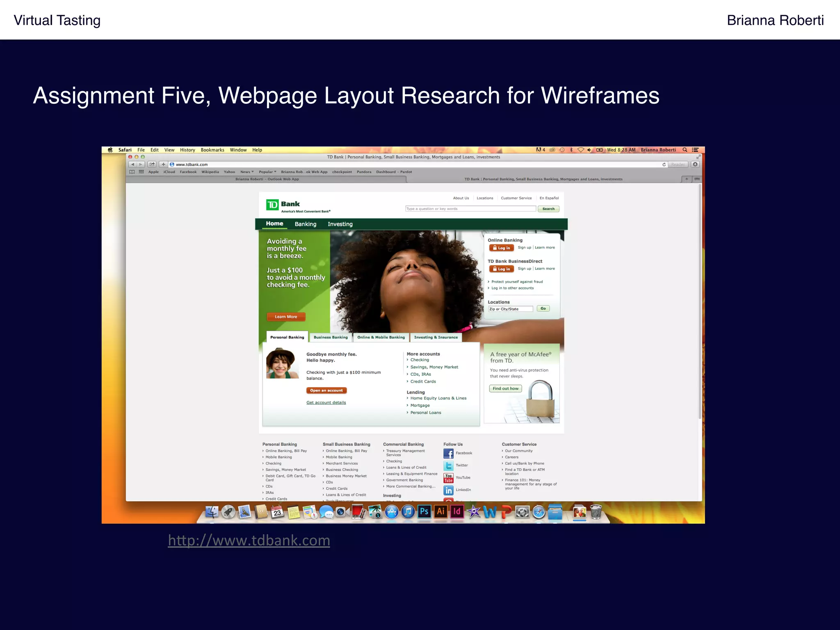
Task: Switch to the Banking nav tab
Action: 306,224
